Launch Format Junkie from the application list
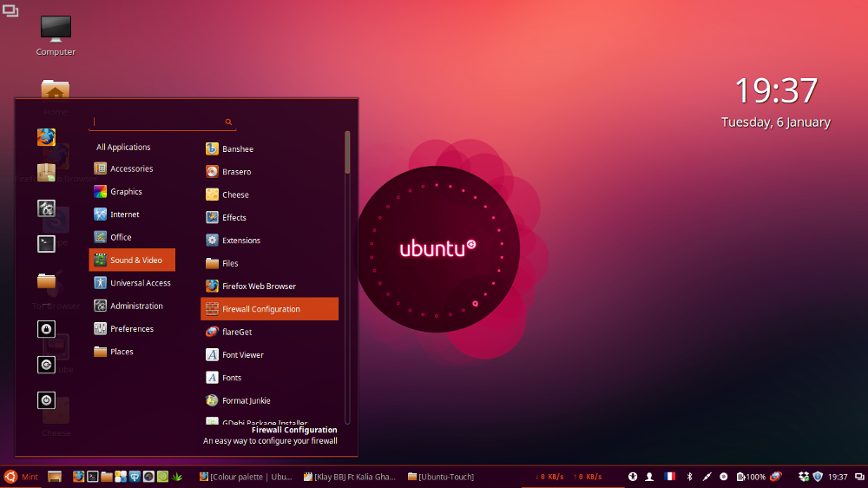 (270, 400)
